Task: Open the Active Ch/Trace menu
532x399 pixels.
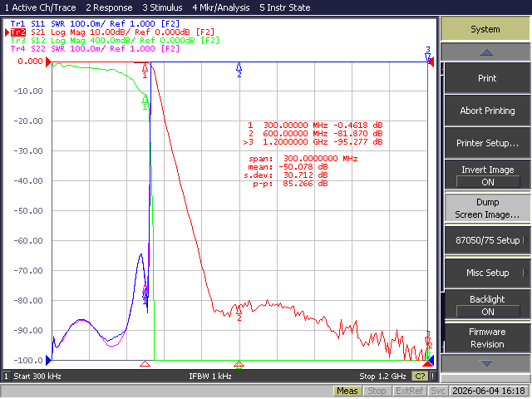Action: click(40, 7)
